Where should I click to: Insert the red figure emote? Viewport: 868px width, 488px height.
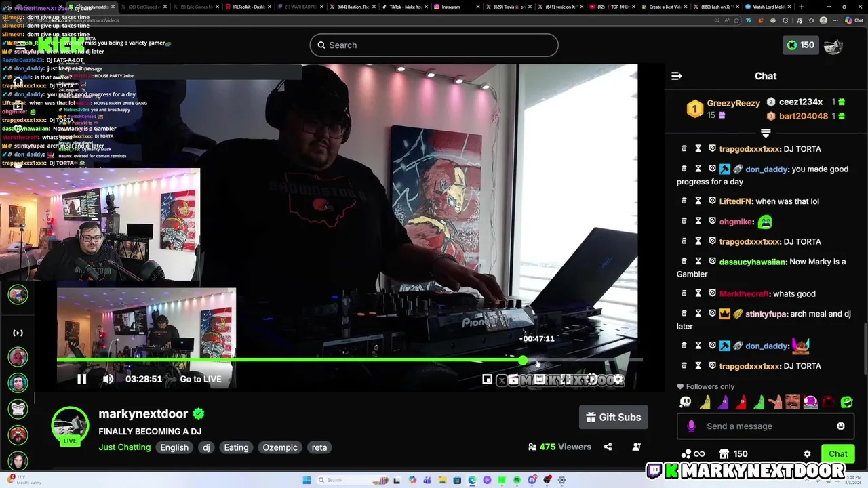pyautogui.click(x=741, y=403)
